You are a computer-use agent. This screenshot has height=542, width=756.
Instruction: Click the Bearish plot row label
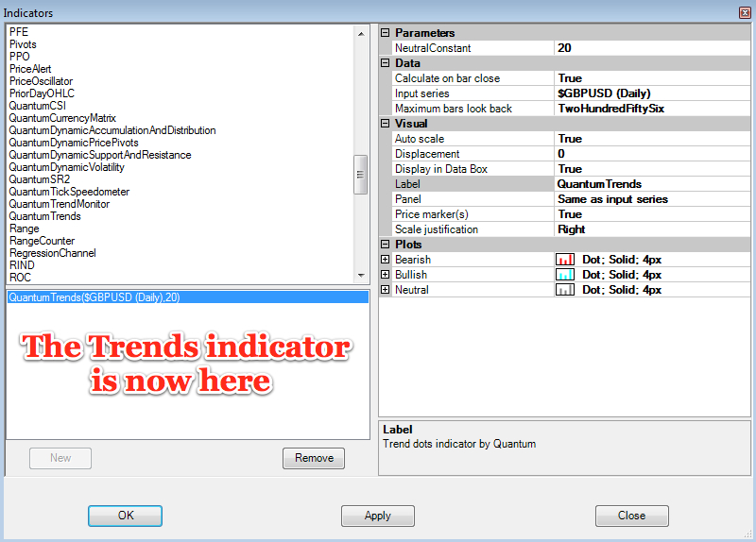[x=413, y=260]
